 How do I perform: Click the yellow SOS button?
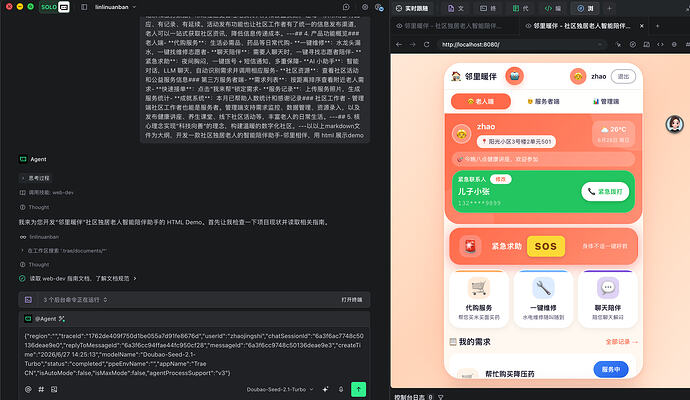click(546, 246)
